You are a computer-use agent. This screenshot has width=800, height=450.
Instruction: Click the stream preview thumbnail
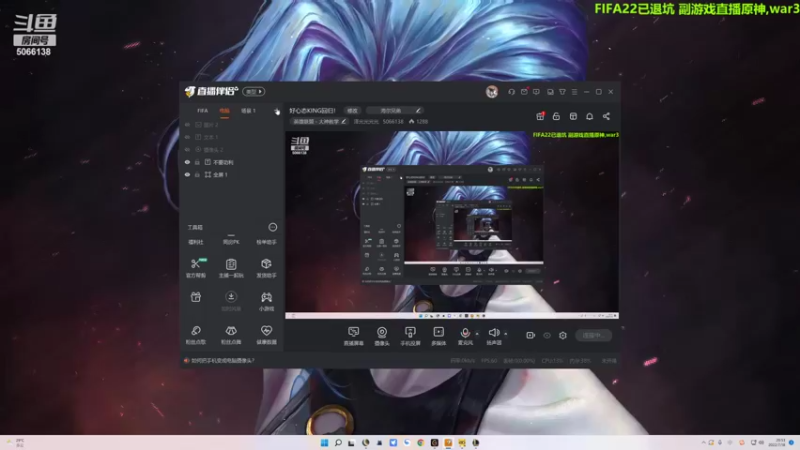pos(452,225)
